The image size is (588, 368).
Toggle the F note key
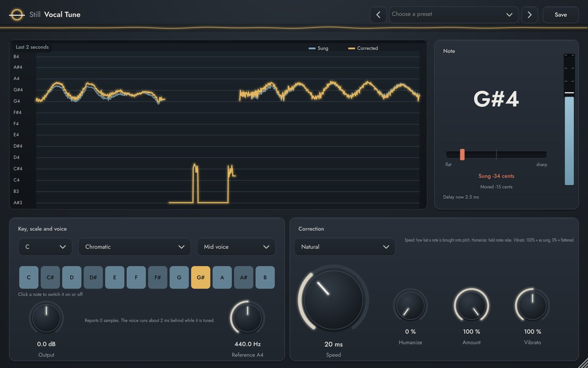coord(136,278)
